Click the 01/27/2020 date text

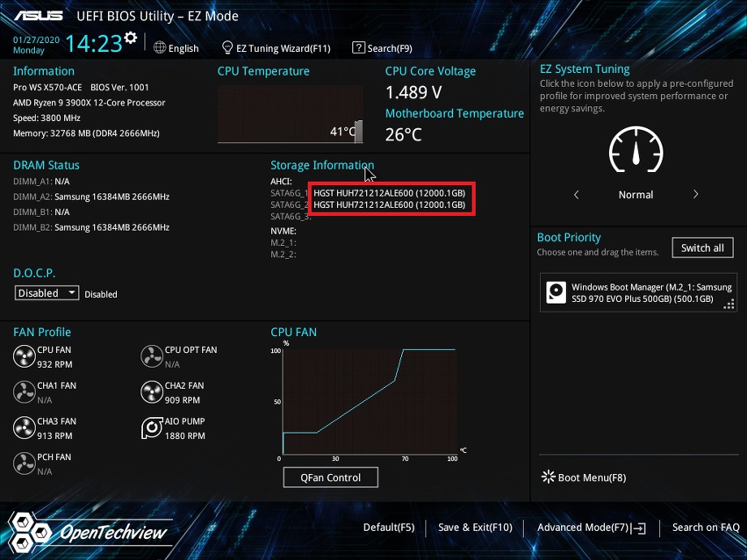coord(37,40)
